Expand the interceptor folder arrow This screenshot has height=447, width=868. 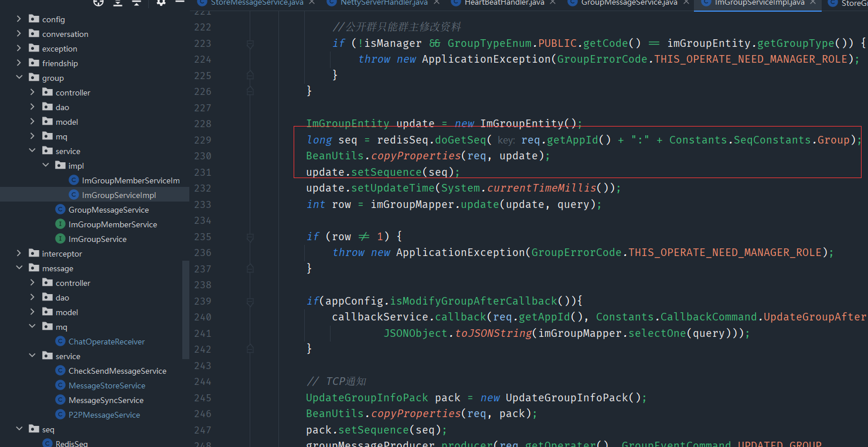tap(19, 254)
